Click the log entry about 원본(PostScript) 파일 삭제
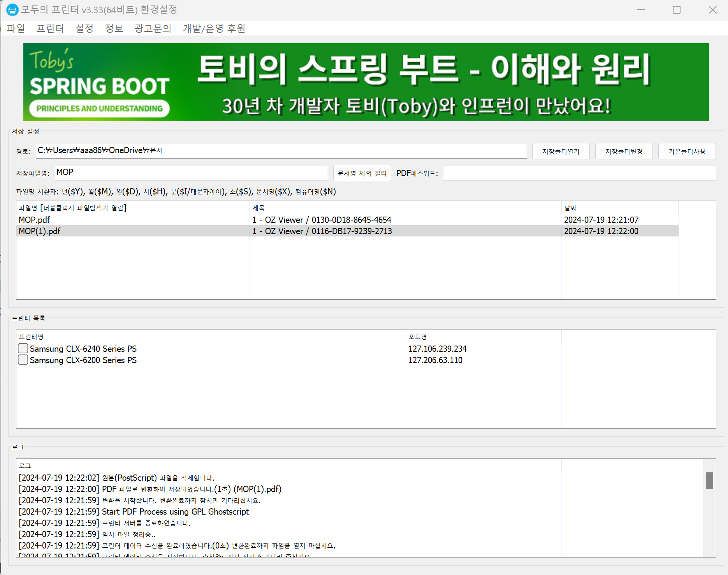This screenshot has height=575, width=728. point(117,478)
